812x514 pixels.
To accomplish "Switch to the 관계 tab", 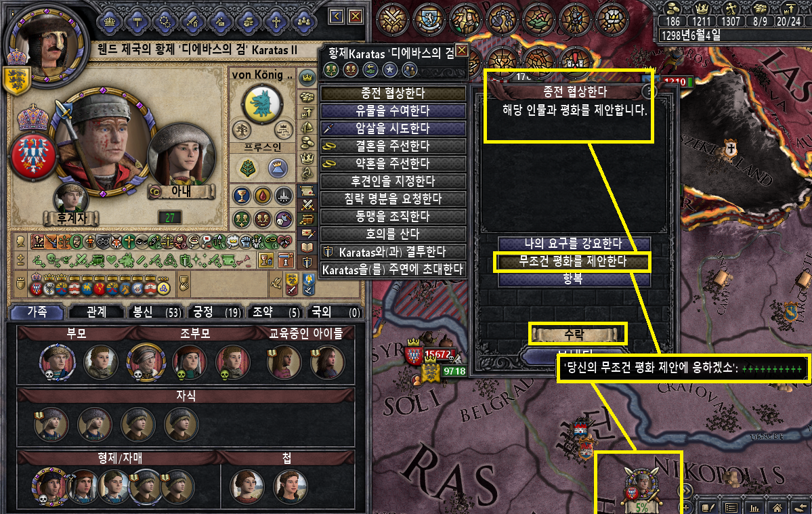I will click(x=95, y=312).
